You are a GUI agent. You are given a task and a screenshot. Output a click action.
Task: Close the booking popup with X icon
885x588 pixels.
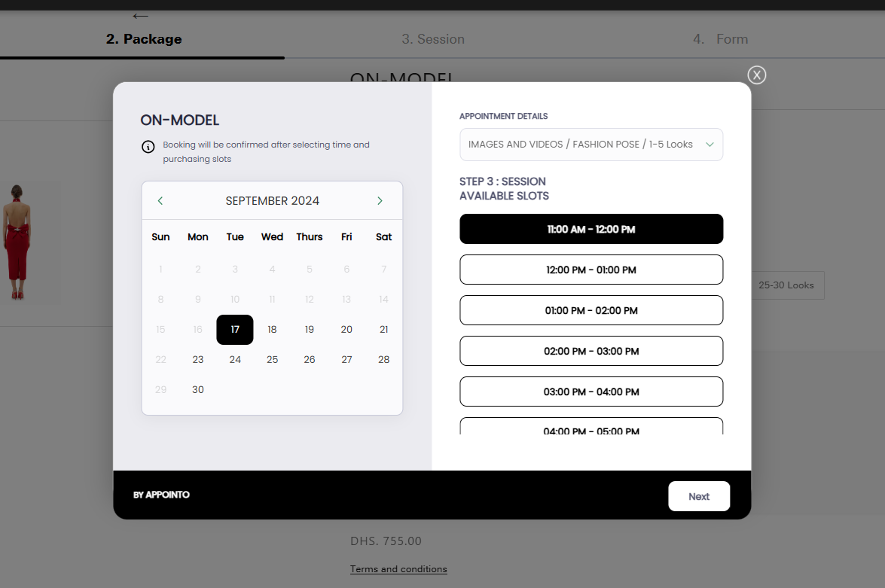point(756,75)
